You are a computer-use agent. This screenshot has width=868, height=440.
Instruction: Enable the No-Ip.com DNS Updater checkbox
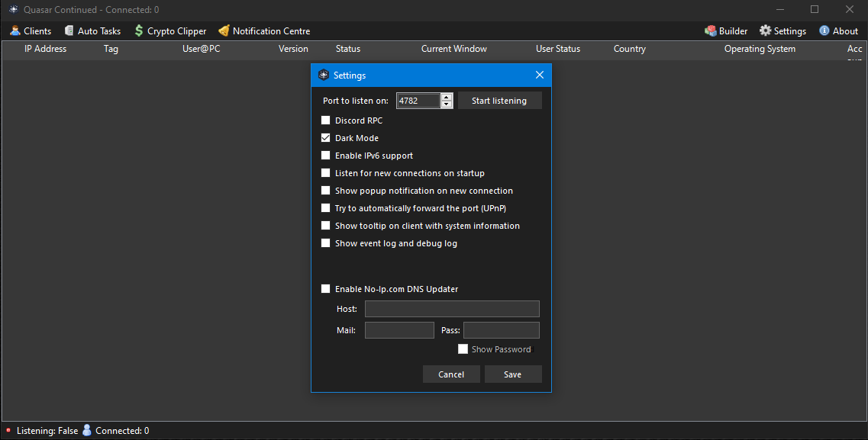tap(325, 288)
